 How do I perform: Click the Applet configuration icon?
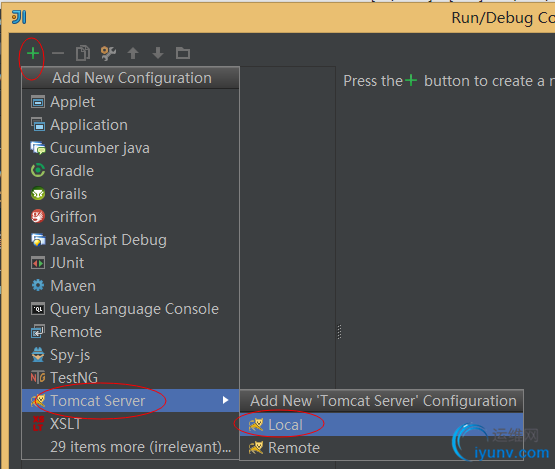pos(38,102)
